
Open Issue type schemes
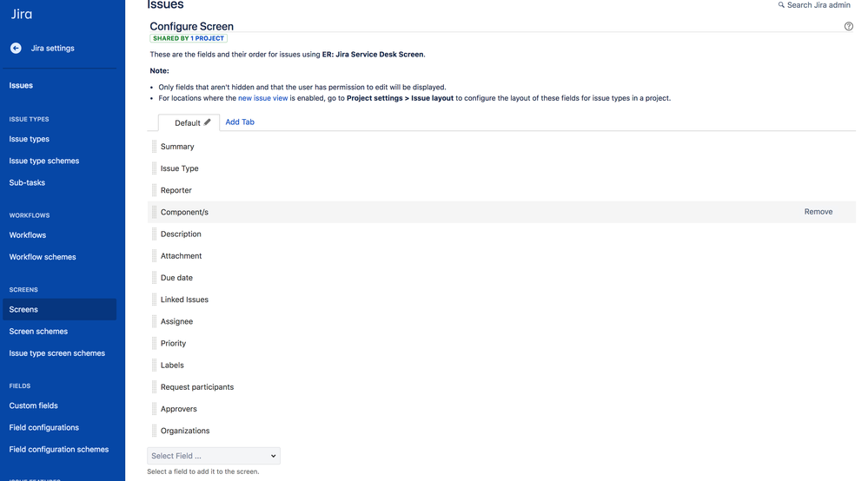click(43, 161)
